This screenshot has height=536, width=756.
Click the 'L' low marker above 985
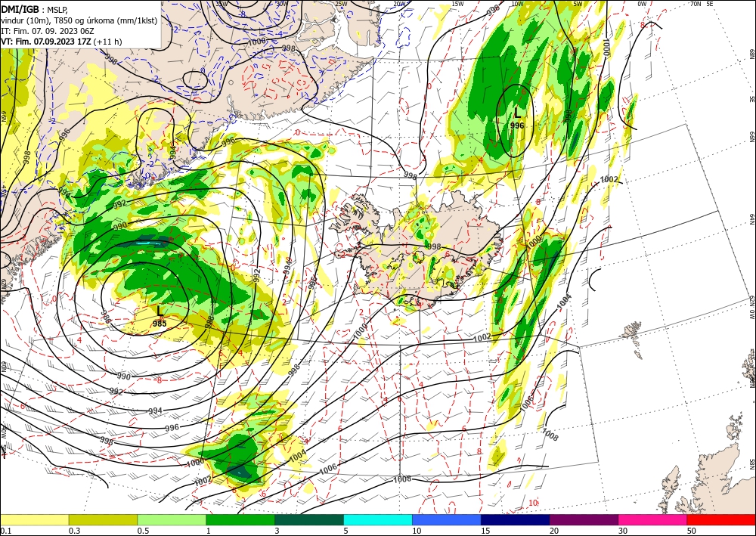[x=160, y=311]
